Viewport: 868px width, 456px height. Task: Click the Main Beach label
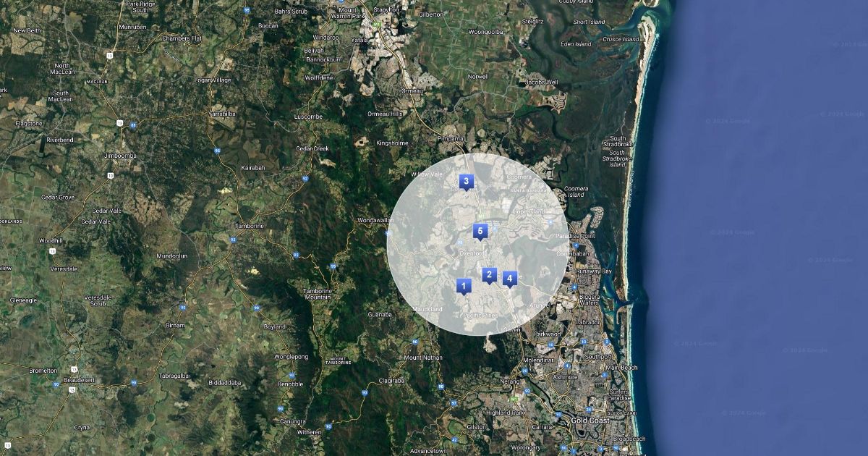coord(622,368)
